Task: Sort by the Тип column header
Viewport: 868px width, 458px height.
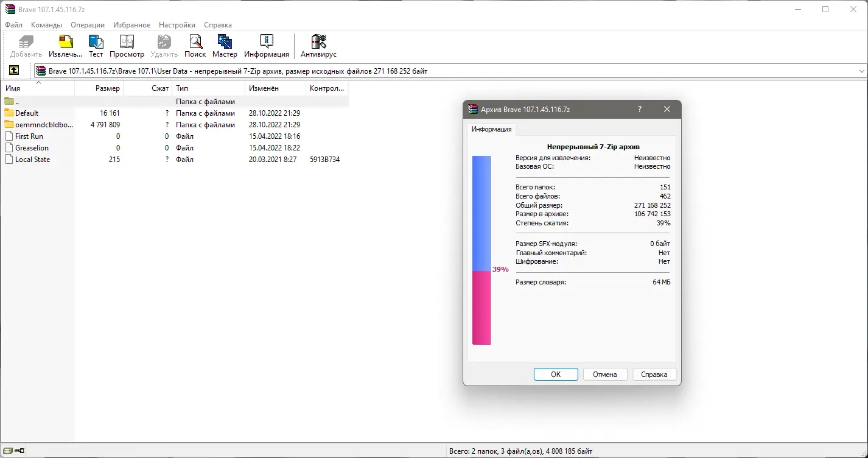Action: pos(209,88)
